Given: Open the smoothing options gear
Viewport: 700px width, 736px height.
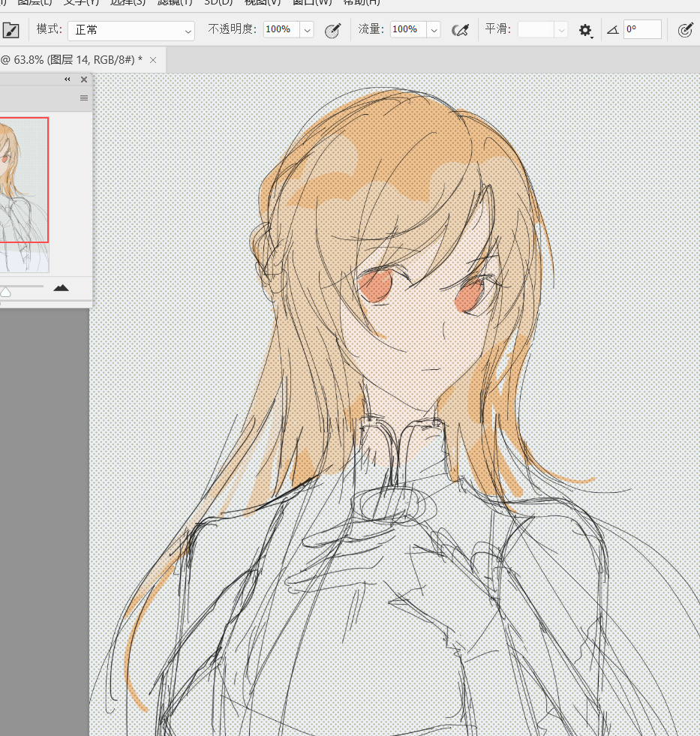Looking at the screenshot, I should click(x=585, y=30).
